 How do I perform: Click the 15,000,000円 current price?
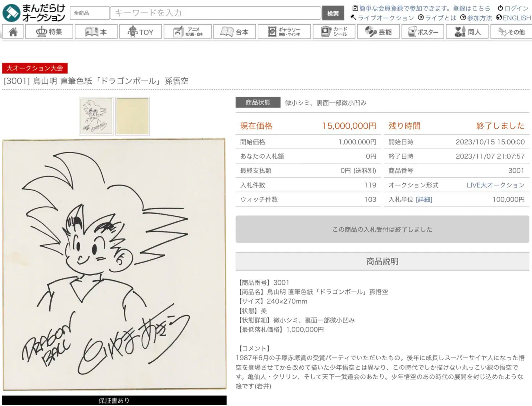click(349, 126)
